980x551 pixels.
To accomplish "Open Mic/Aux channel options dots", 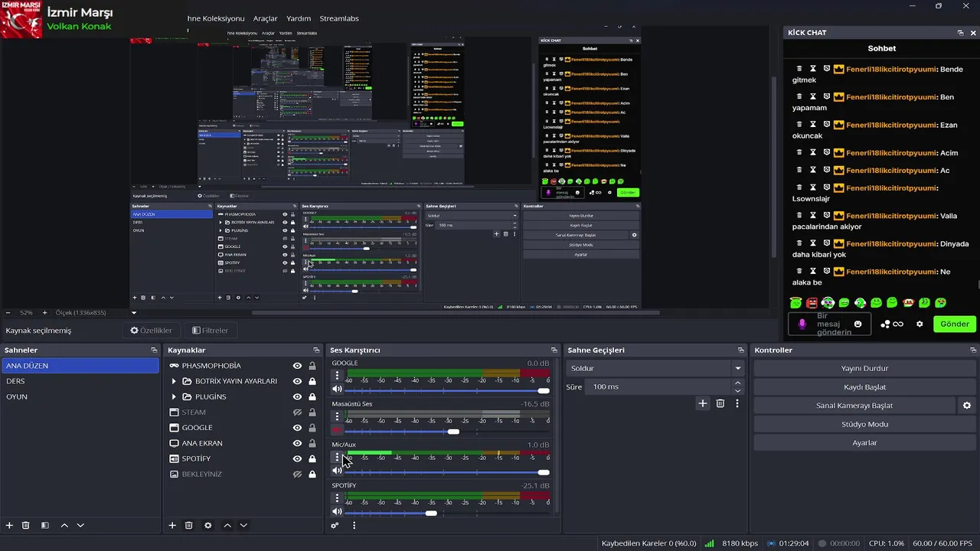I will click(337, 457).
